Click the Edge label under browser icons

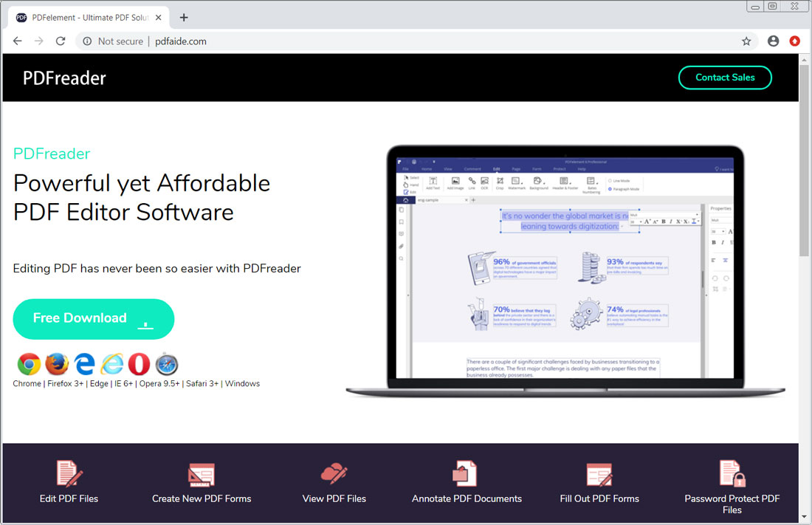coord(99,383)
